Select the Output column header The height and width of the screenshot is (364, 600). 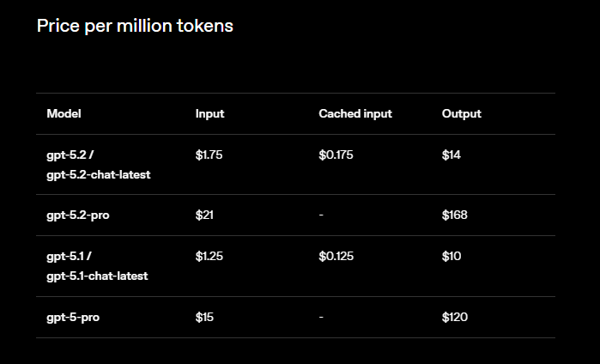462,113
